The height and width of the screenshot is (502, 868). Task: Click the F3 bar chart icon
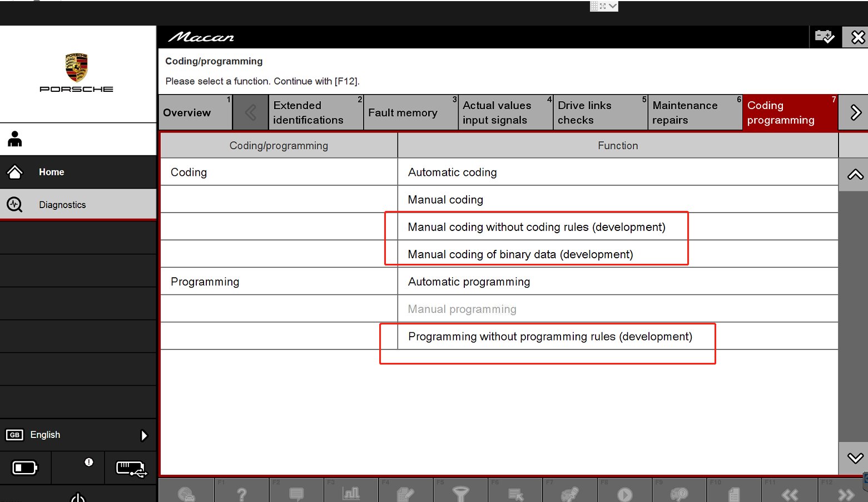[x=351, y=493]
